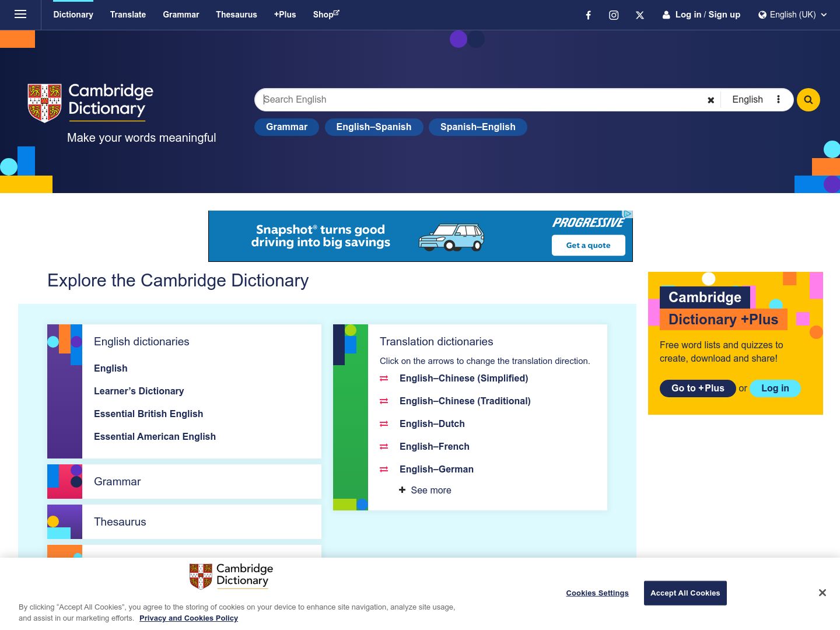Open the Translate nav item
Screen dimensions: 840x630
point(128,15)
